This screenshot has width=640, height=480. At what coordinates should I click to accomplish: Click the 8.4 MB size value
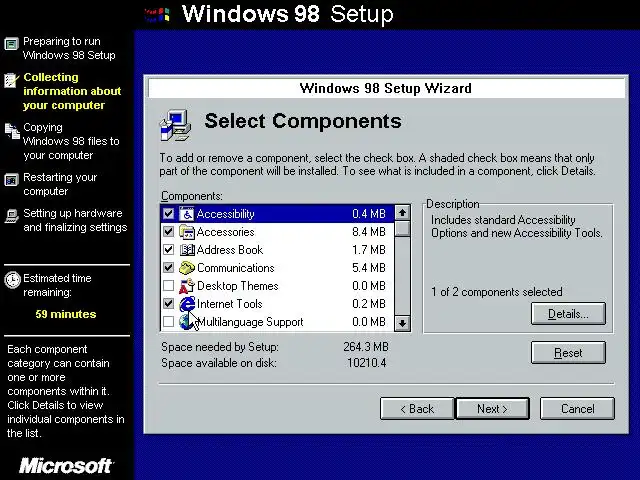[x=369, y=232]
